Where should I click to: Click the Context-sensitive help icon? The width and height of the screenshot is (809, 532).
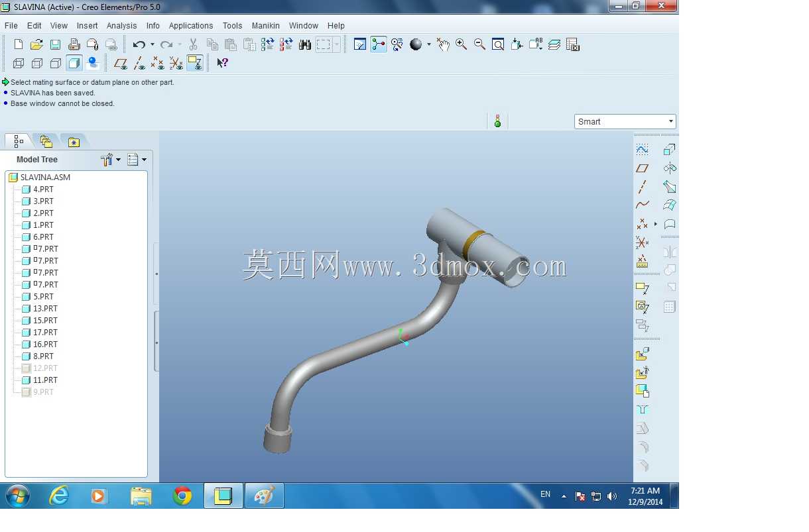tap(223, 63)
